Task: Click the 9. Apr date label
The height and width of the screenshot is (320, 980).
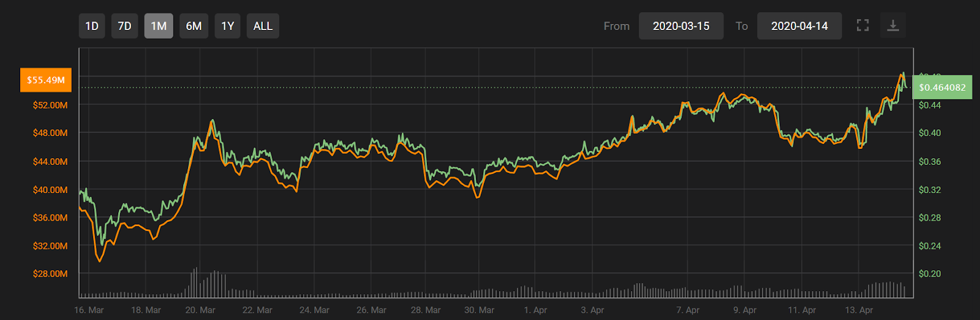Action: [745, 310]
